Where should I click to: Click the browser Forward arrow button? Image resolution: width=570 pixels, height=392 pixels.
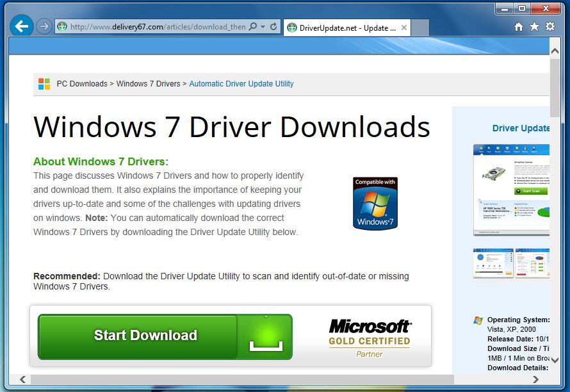click(x=44, y=26)
